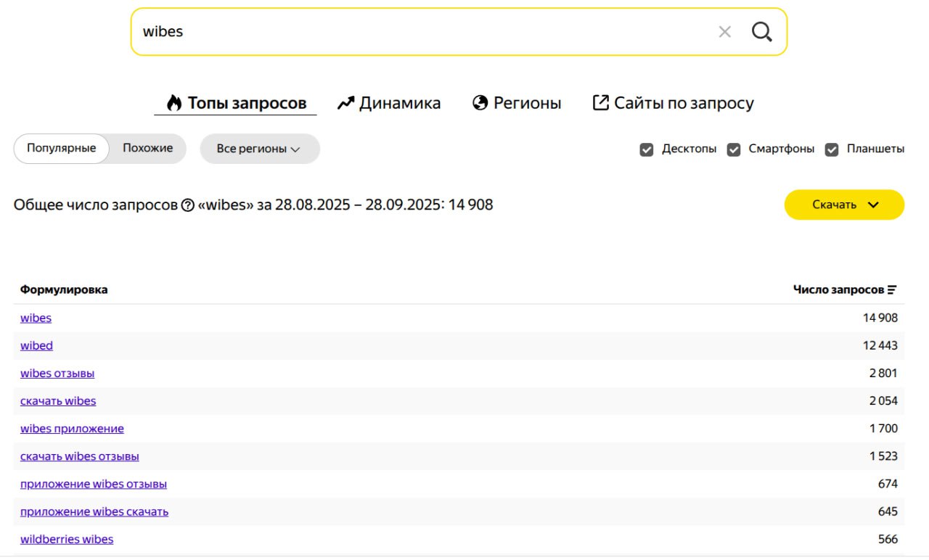Clear the search field with the X icon
The image size is (929, 560).
click(724, 32)
